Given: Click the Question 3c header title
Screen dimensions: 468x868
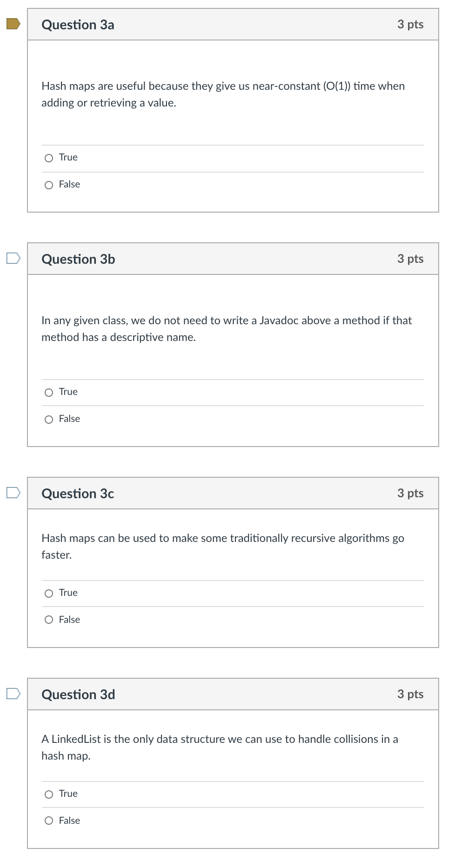Looking at the screenshot, I should [78, 494].
